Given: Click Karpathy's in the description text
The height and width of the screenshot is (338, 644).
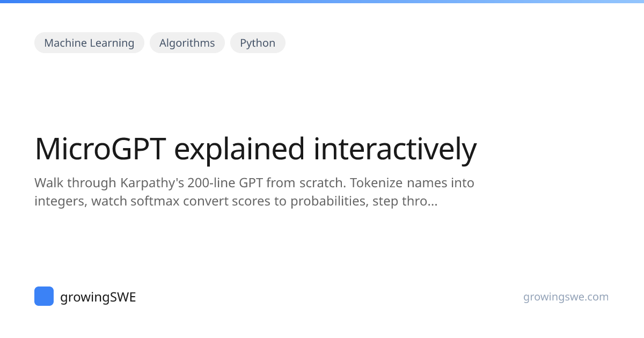Looking at the screenshot, I should [x=150, y=183].
